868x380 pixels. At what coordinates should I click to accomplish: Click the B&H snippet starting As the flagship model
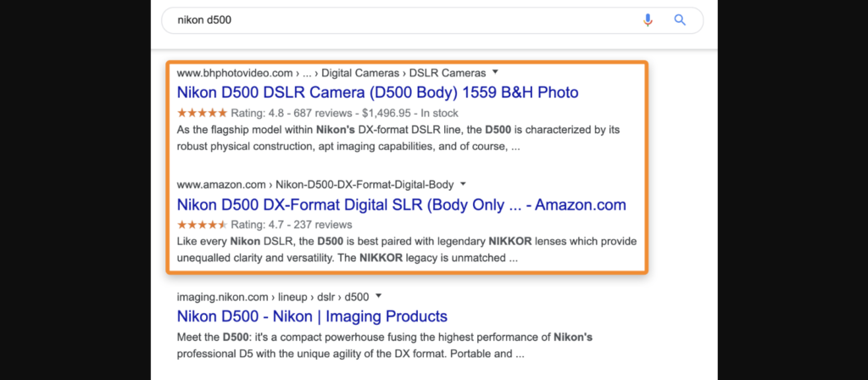coord(398,138)
